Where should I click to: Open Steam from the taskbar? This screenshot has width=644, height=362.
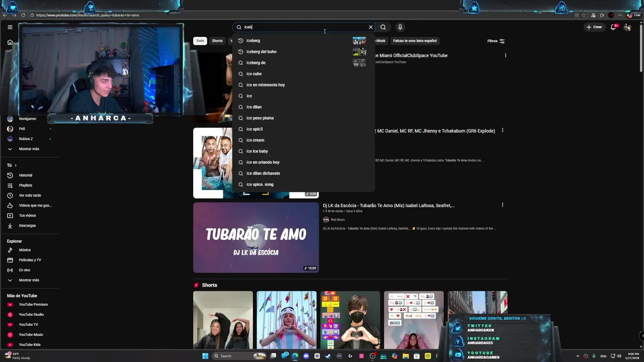(x=328, y=356)
